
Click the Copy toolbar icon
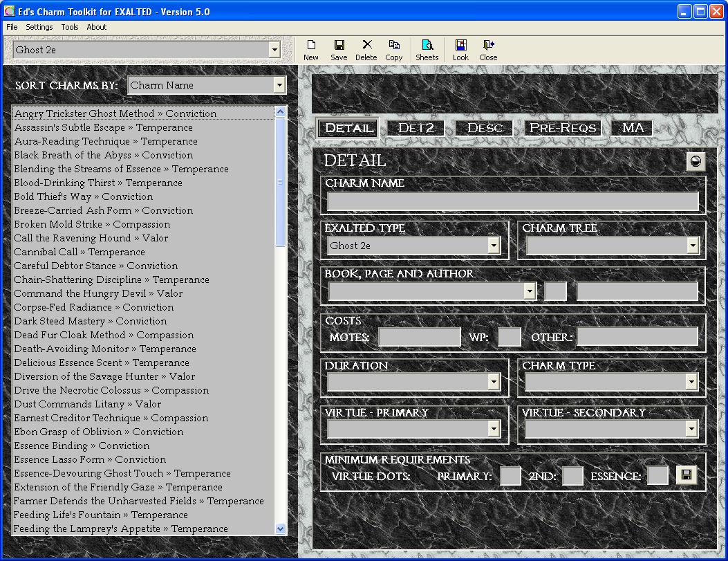point(394,50)
